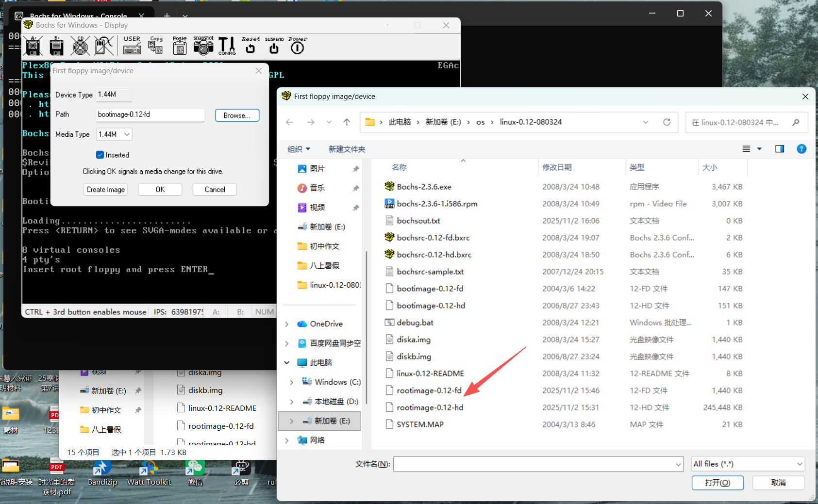Click Cancel in floppy dialog
The height and width of the screenshot is (504, 818).
click(215, 190)
